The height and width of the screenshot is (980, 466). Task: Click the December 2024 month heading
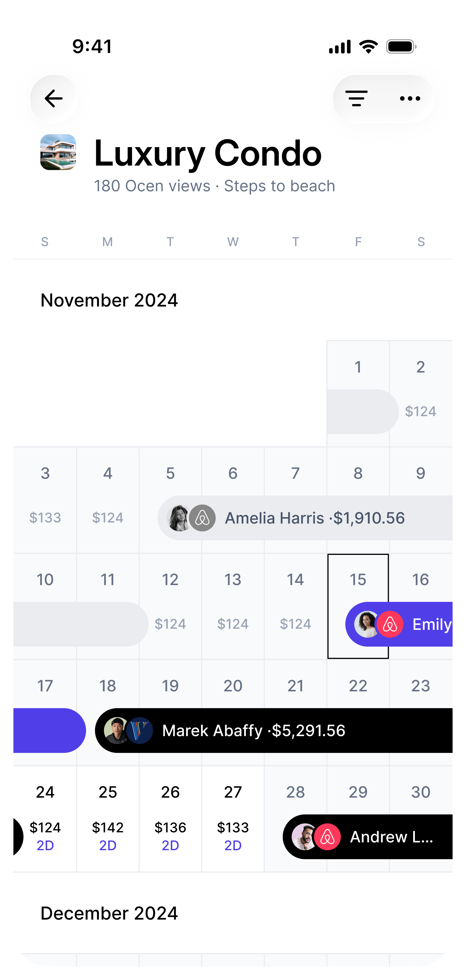109,913
